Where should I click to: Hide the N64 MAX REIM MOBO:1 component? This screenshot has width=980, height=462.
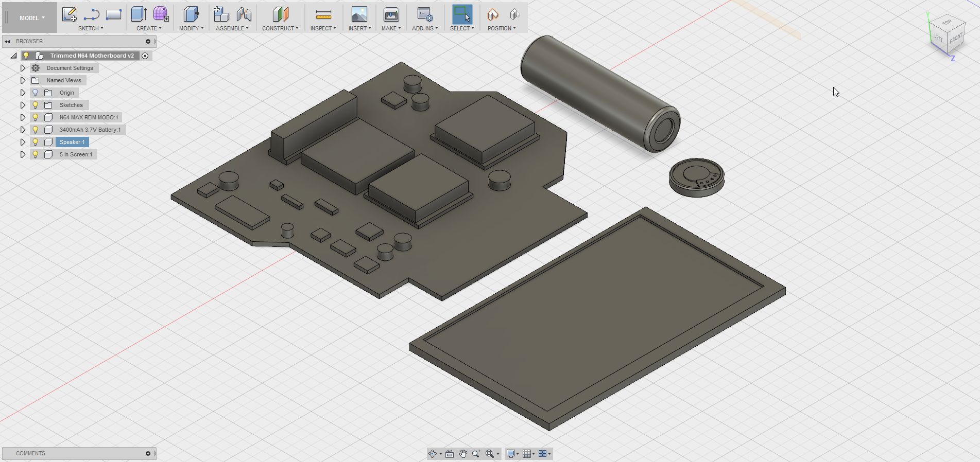(x=35, y=117)
